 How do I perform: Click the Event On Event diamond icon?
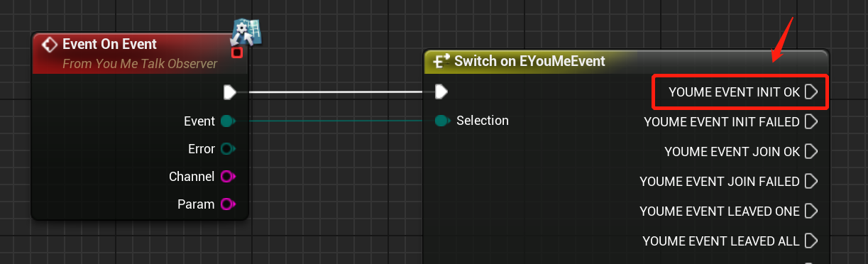click(x=49, y=45)
